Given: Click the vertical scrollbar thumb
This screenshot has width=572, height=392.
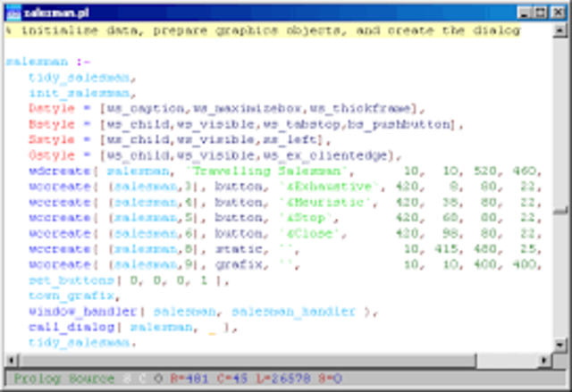Looking at the screenshot, I should coord(559,211).
